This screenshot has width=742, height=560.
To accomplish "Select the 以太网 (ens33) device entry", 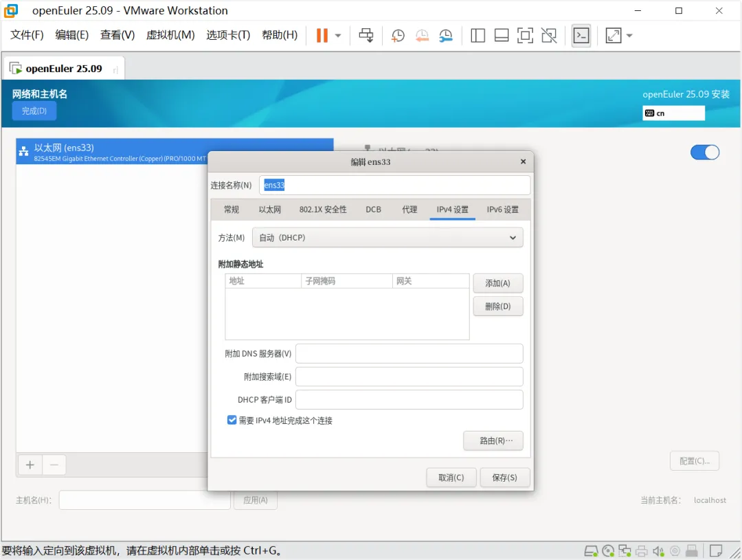I will (175, 151).
